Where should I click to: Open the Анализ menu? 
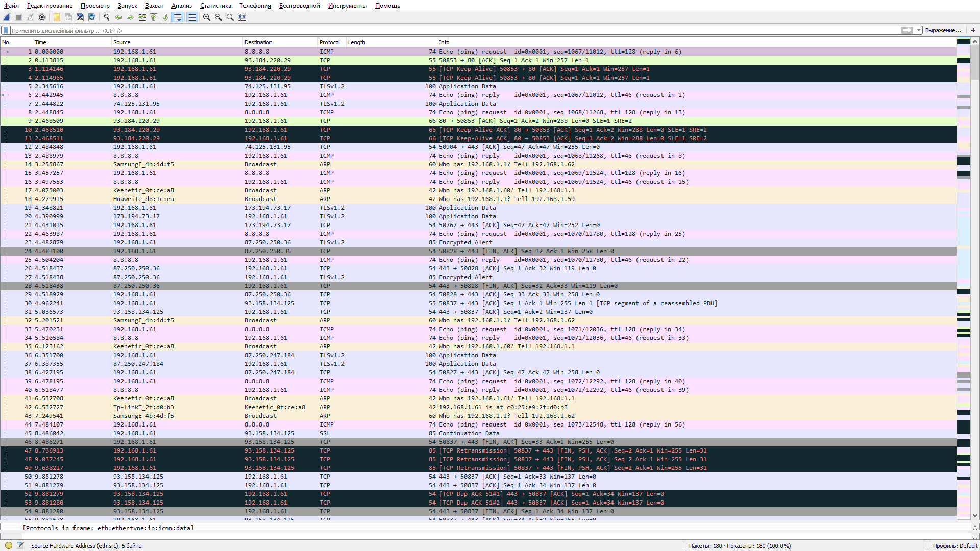[x=181, y=6]
